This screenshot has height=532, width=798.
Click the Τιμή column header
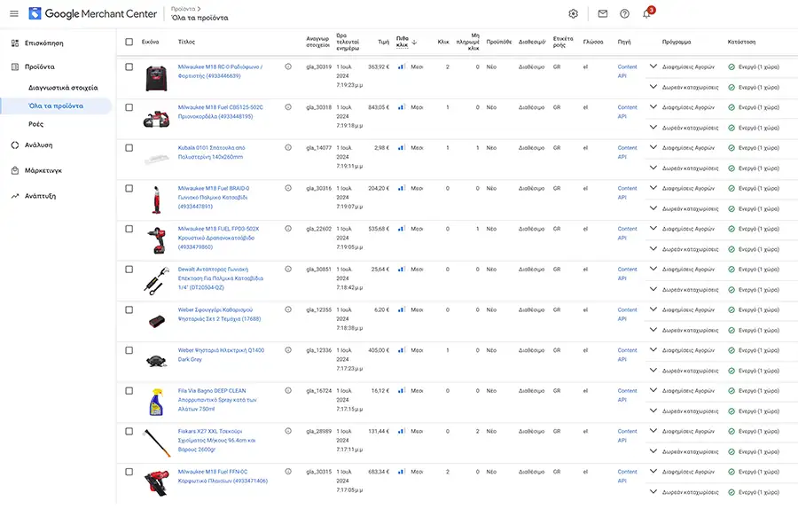coord(384,42)
